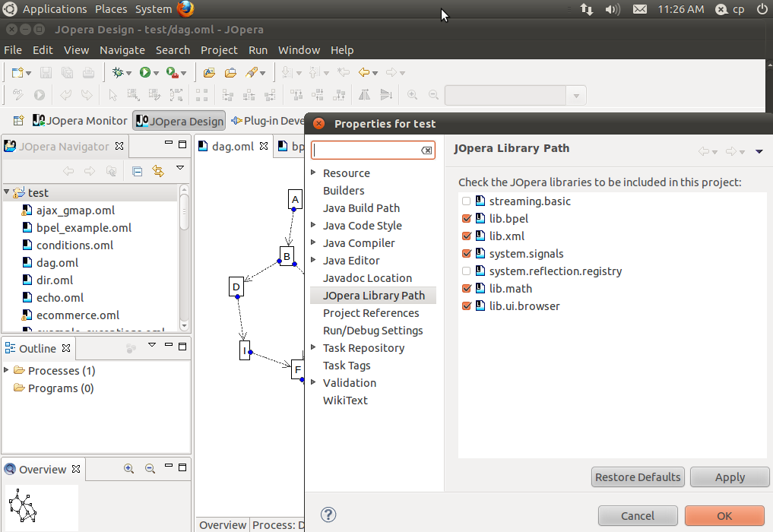Disable the lib.ui.browser library checkbox
The image size is (773, 532).
point(467,306)
